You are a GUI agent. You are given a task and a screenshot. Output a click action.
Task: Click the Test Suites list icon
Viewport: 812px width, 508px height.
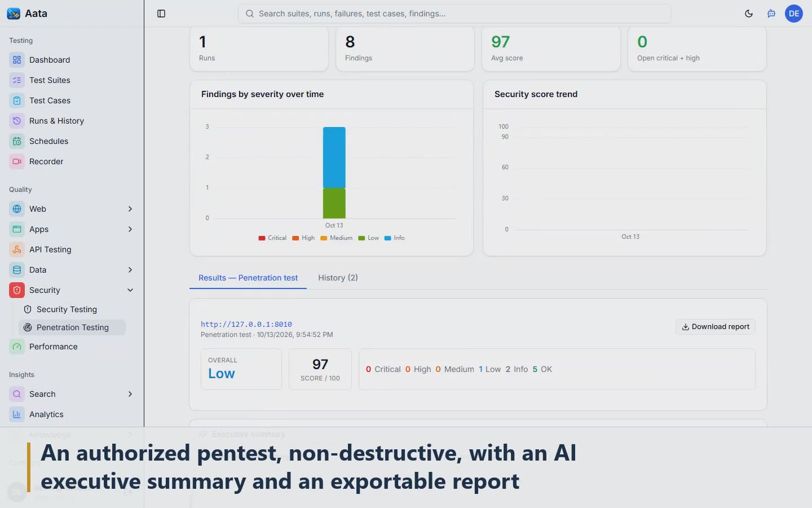[x=17, y=80]
